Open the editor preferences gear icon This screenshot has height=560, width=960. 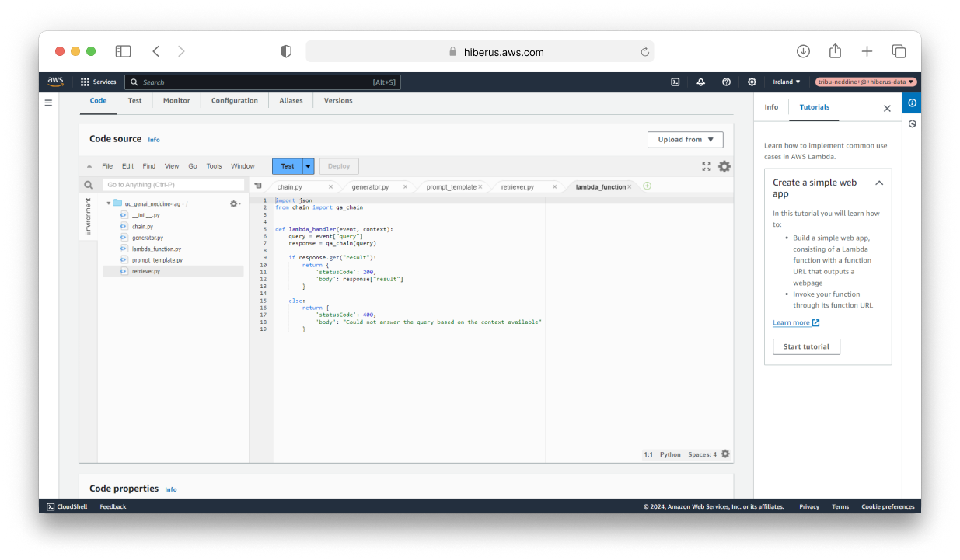(724, 166)
